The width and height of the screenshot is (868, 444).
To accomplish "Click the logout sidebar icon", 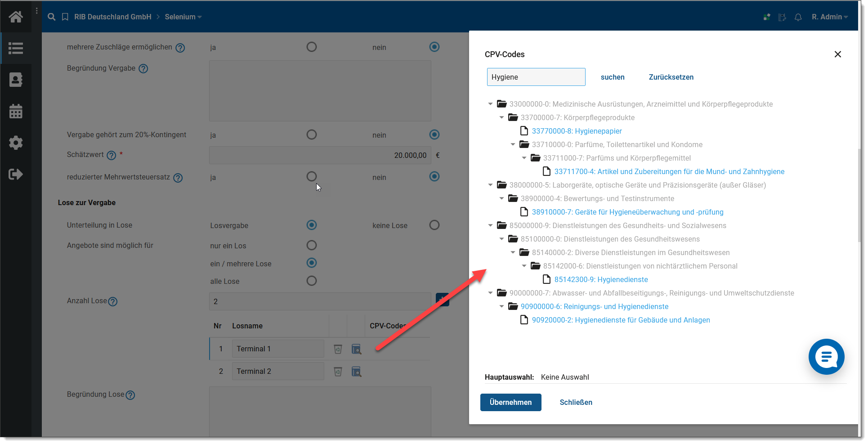I will click(x=16, y=174).
